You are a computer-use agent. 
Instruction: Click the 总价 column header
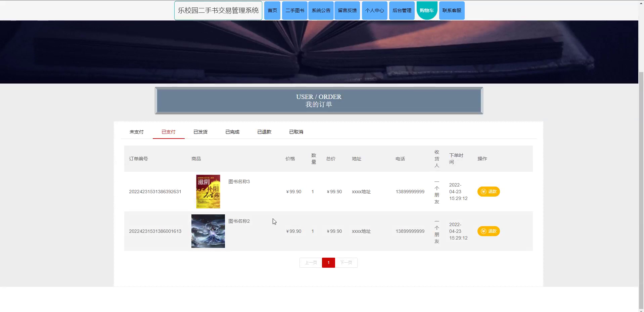click(x=331, y=159)
